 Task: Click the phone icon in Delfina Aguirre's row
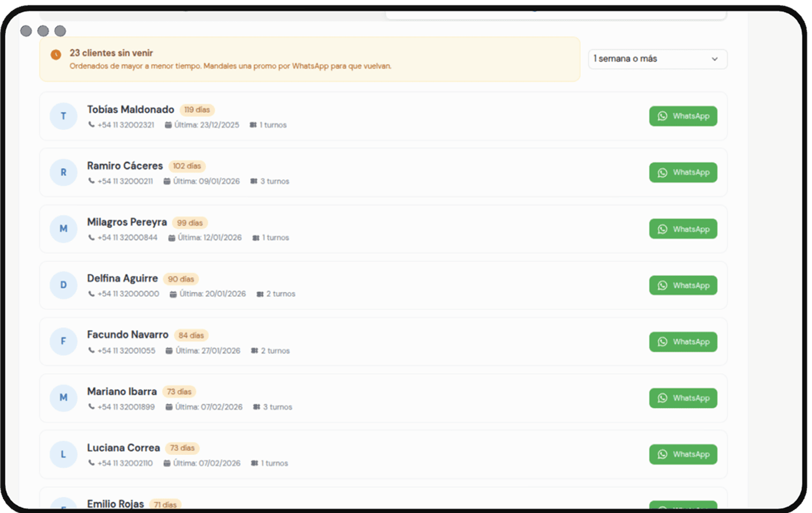tap(91, 294)
